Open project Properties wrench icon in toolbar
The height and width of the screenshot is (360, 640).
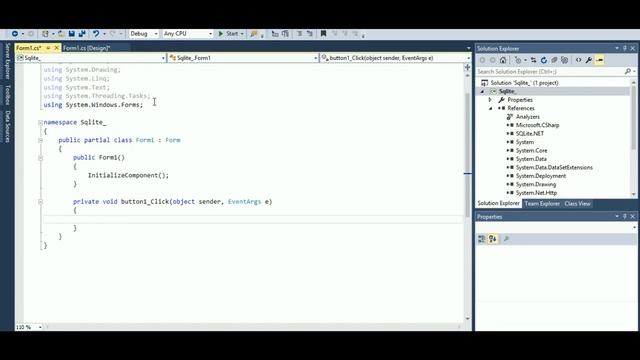(x=589, y=60)
